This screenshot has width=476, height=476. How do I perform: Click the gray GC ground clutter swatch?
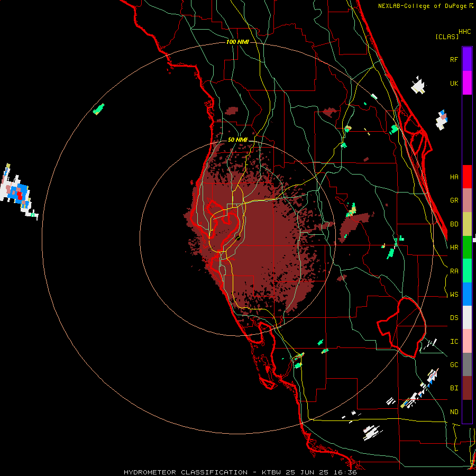(467, 364)
